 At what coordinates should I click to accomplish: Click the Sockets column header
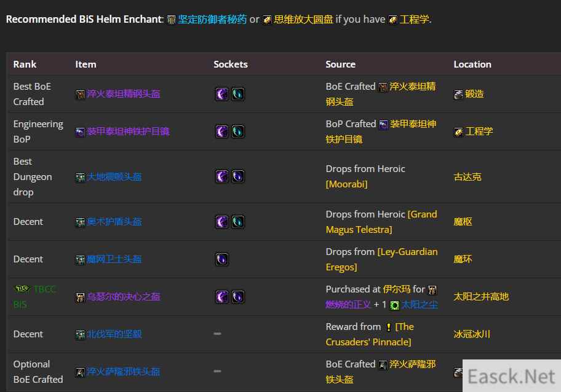(x=231, y=65)
